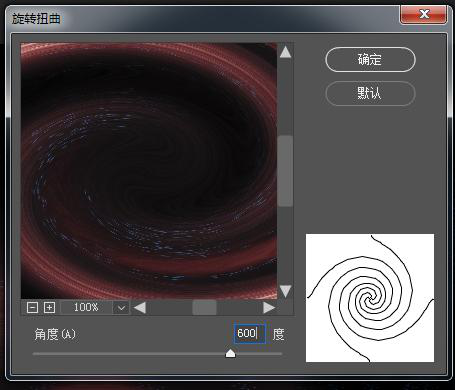Click the 角度(A) label

tap(55, 334)
